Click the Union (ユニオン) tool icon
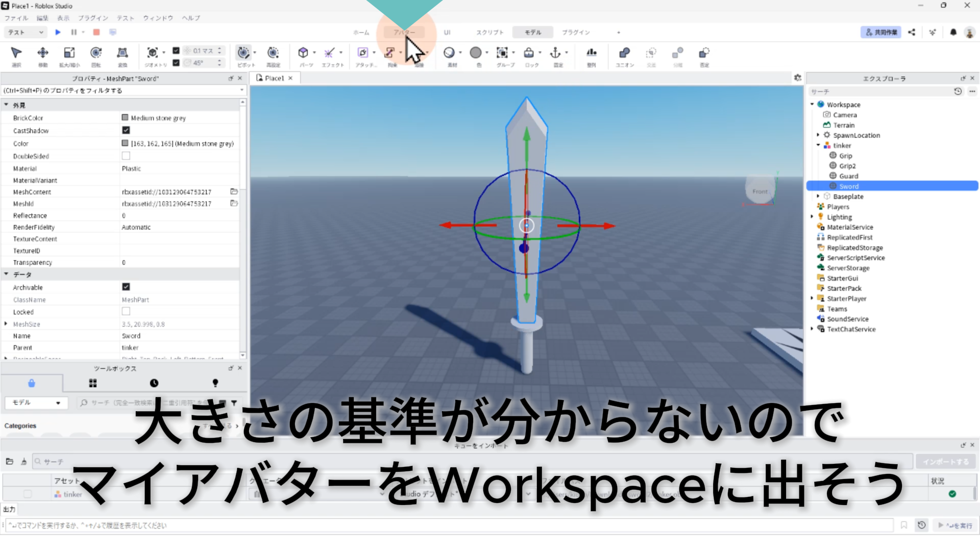The height and width of the screenshot is (551, 980). tap(624, 53)
